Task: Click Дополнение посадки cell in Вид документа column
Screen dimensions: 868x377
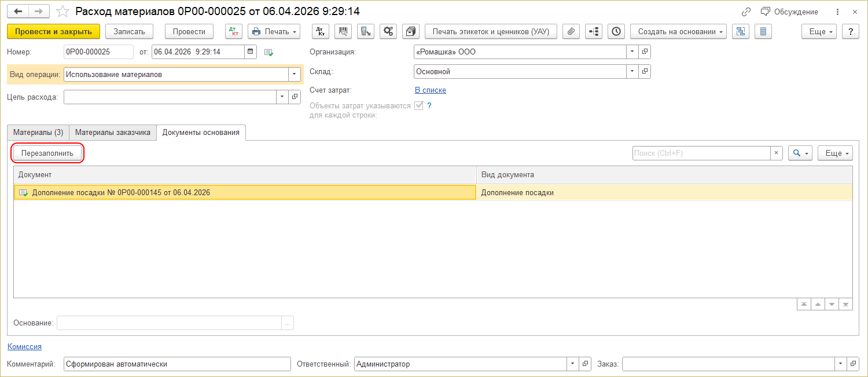Action: [x=664, y=192]
